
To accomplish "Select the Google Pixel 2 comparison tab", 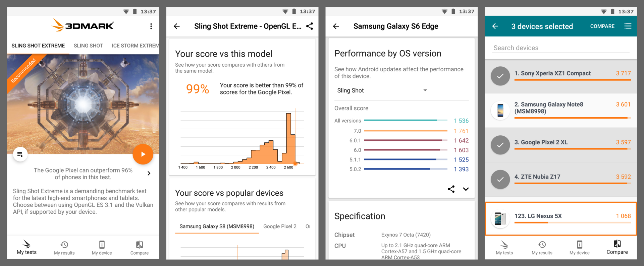I will (280, 226).
